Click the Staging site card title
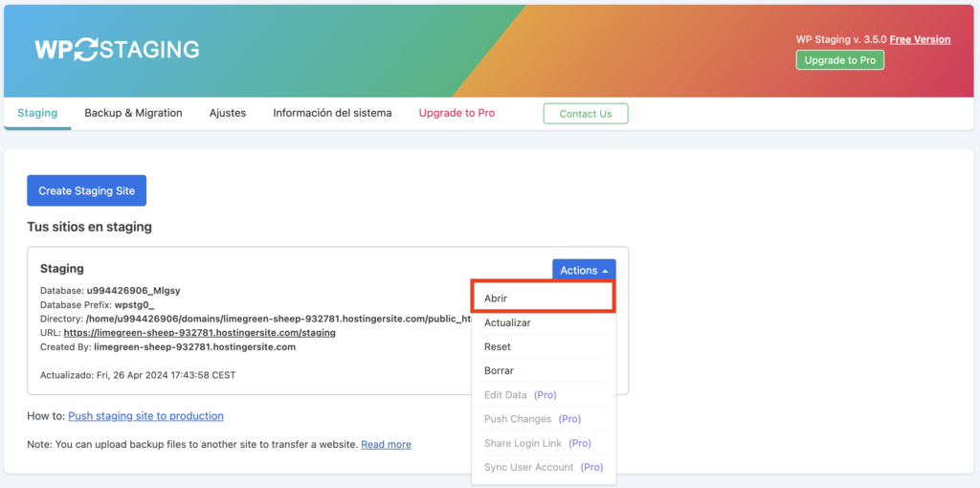Screen dimensions: 980x488 point(62,269)
